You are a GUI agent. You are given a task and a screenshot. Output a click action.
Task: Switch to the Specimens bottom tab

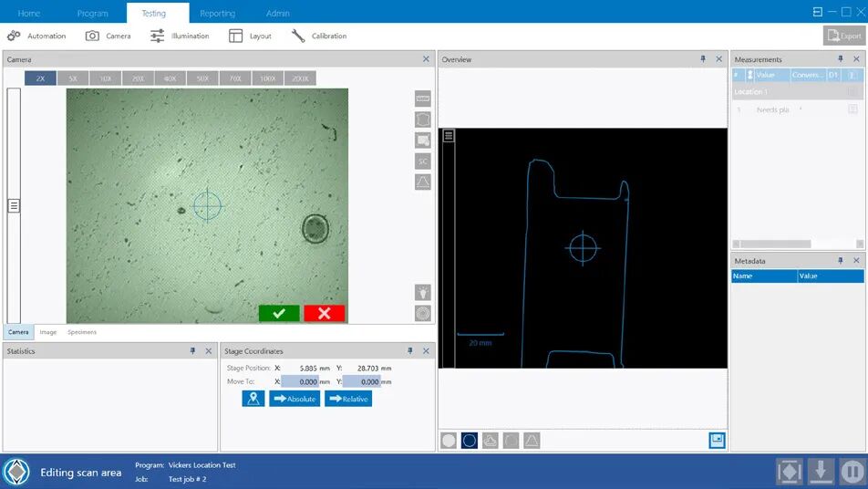pos(82,332)
